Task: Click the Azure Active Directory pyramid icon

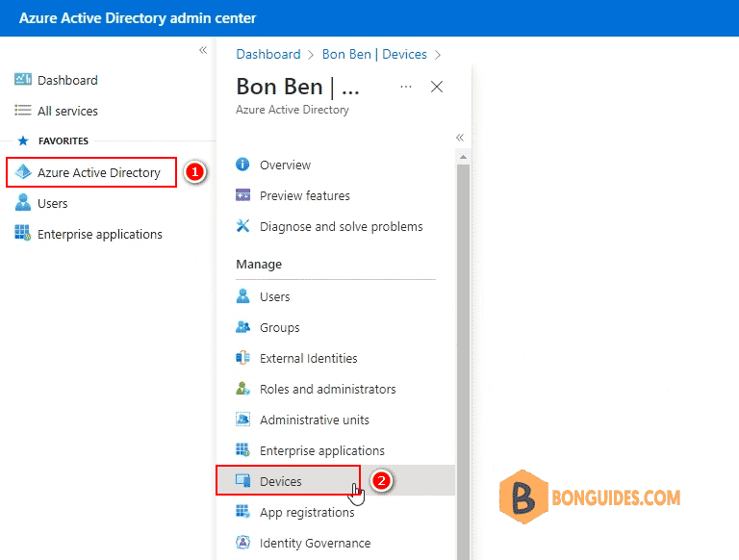Action: pos(23,172)
